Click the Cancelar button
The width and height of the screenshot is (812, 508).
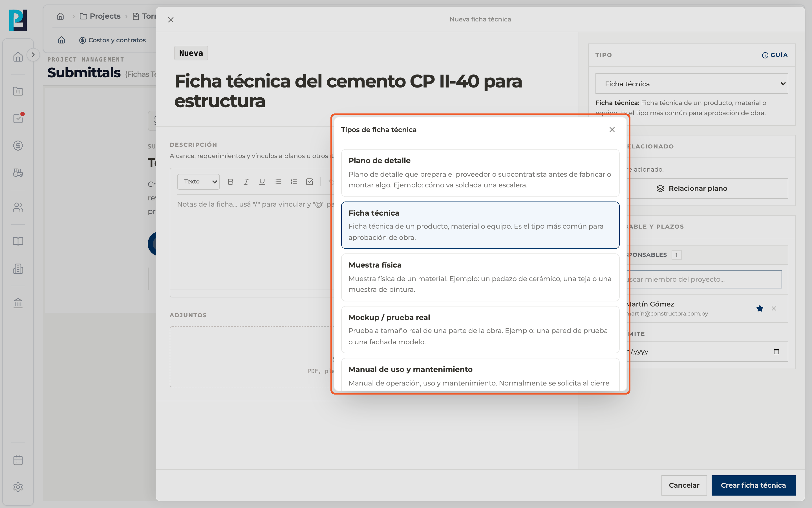click(x=684, y=485)
